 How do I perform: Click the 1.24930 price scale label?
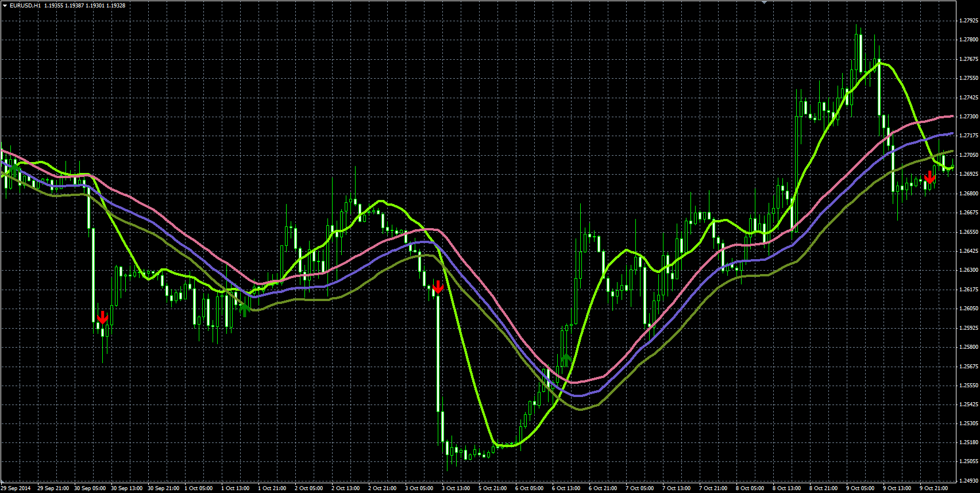(x=969, y=481)
